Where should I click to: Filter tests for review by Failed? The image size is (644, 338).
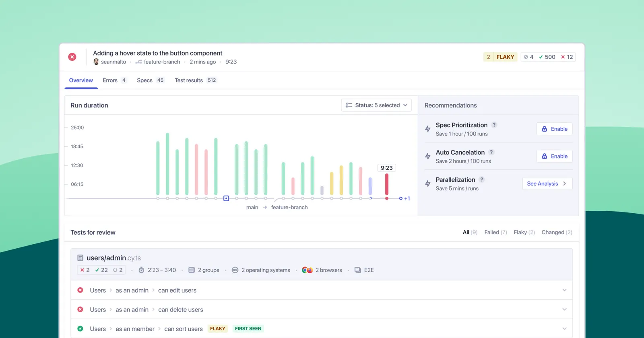click(x=495, y=232)
